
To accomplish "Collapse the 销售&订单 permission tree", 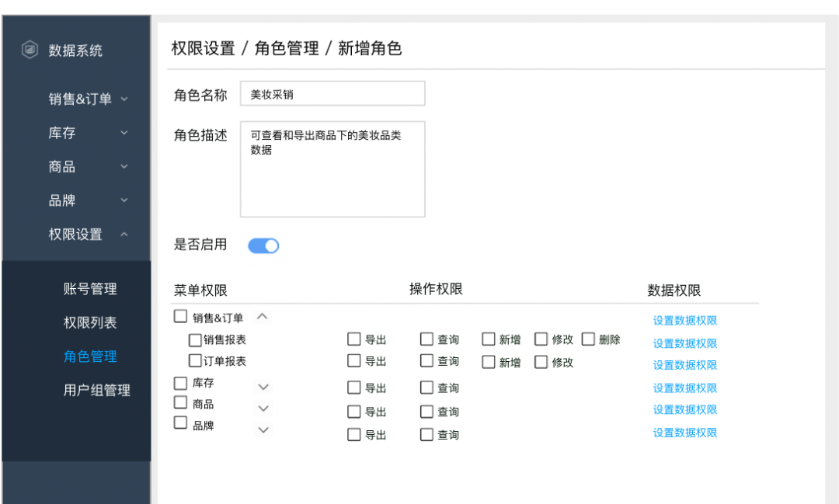I will [x=263, y=317].
